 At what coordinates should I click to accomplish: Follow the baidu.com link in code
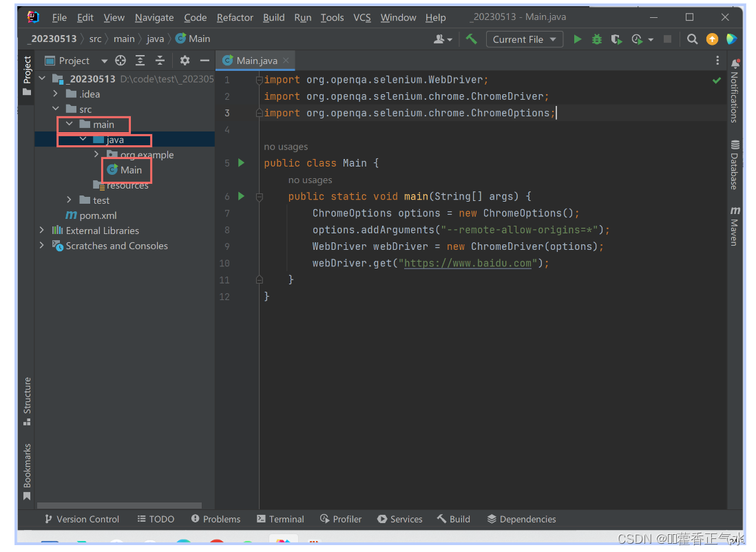(469, 263)
